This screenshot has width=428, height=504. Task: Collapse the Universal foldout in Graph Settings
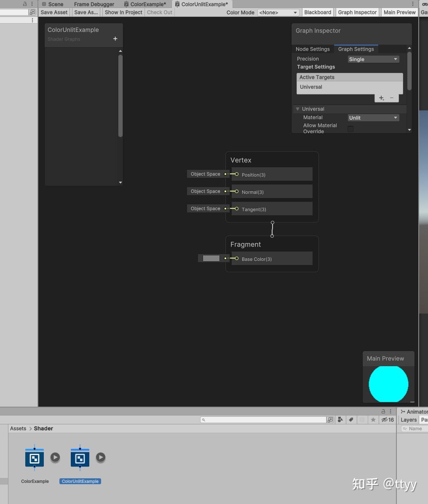298,109
